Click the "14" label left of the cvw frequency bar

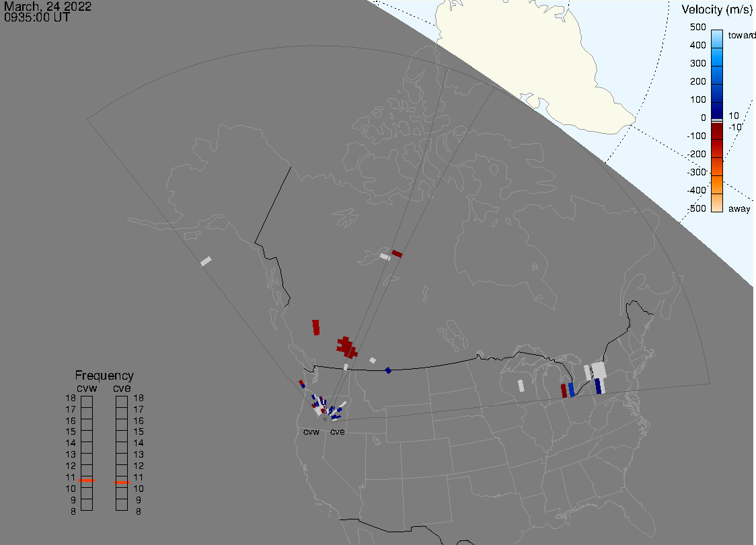pyautogui.click(x=71, y=443)
